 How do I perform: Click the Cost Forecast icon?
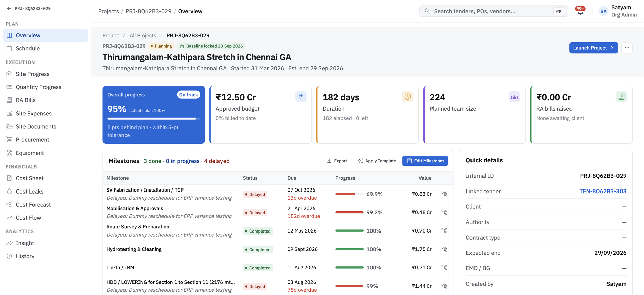click(9, 204)
